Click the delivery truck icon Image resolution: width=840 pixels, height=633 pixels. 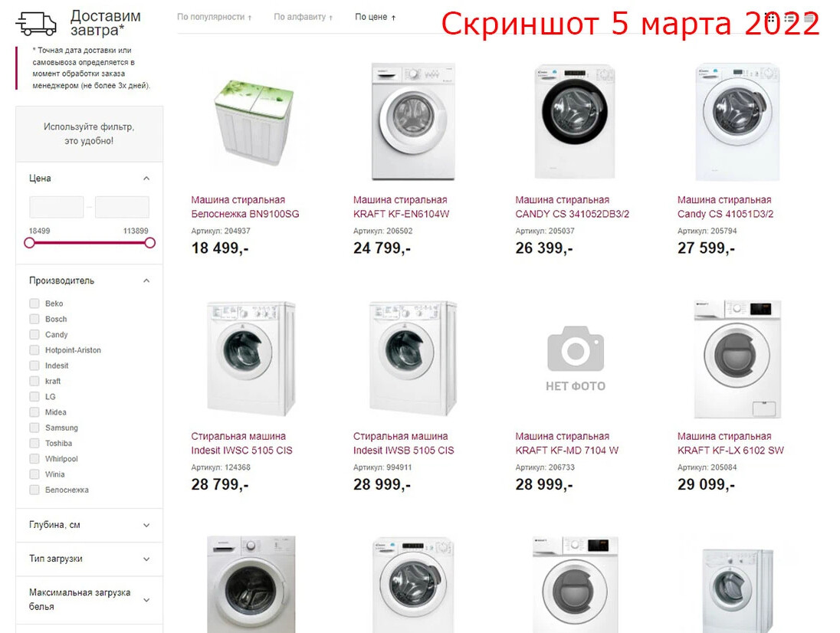(37, 23)
